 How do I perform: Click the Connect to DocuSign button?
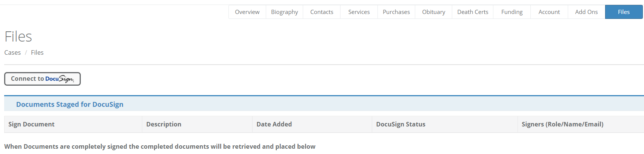coord(42,79)
